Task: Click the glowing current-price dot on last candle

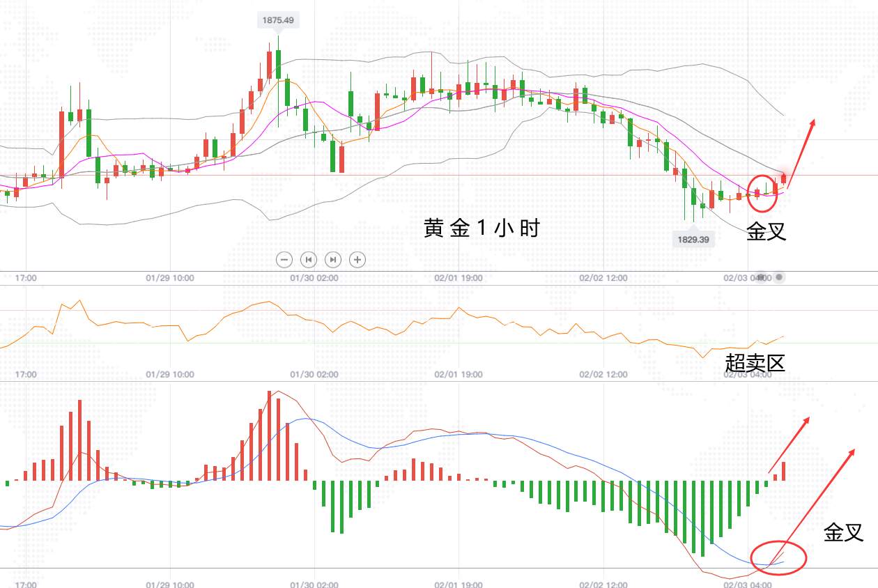Action: coord(784,174)
